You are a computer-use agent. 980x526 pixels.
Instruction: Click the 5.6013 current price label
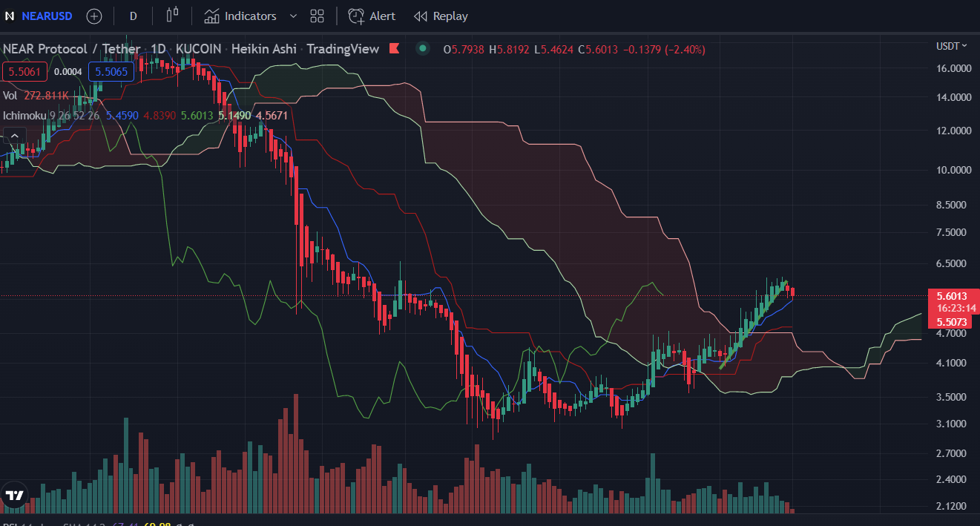click(x=953, y=296)
